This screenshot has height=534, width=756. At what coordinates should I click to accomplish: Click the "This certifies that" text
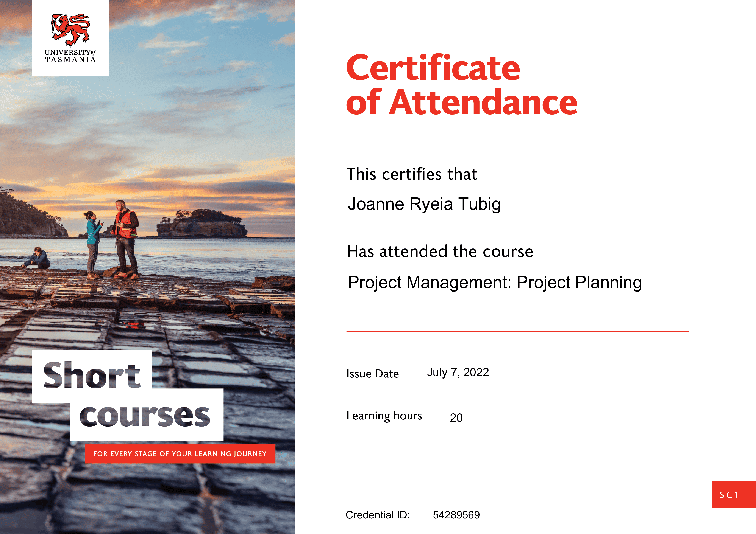click(412, 174)
